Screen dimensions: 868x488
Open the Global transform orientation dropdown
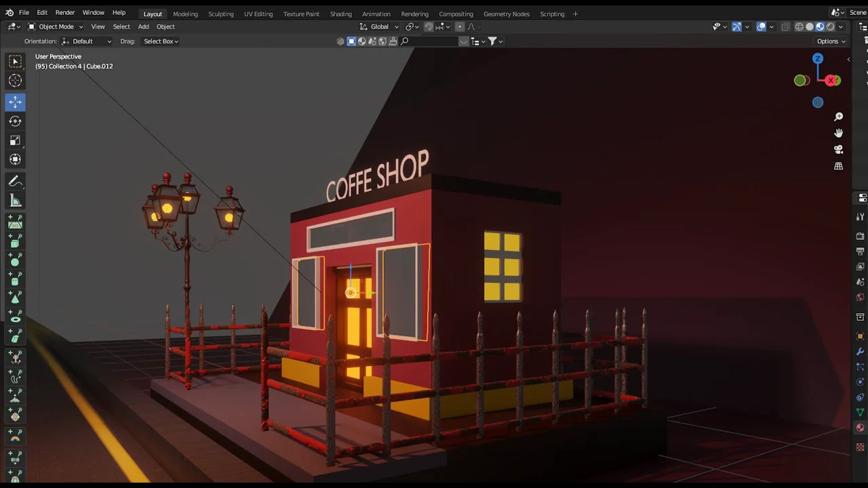click(x=379, y=27)
